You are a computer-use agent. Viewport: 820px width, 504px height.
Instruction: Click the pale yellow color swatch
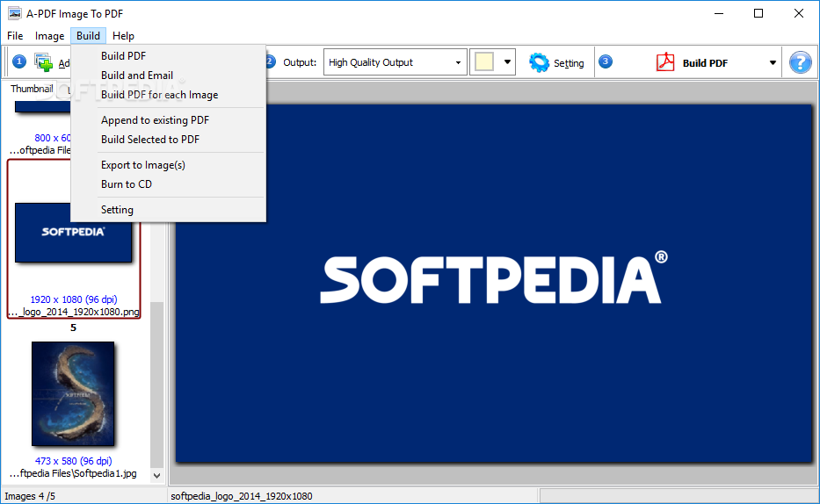tap(484, 62)
